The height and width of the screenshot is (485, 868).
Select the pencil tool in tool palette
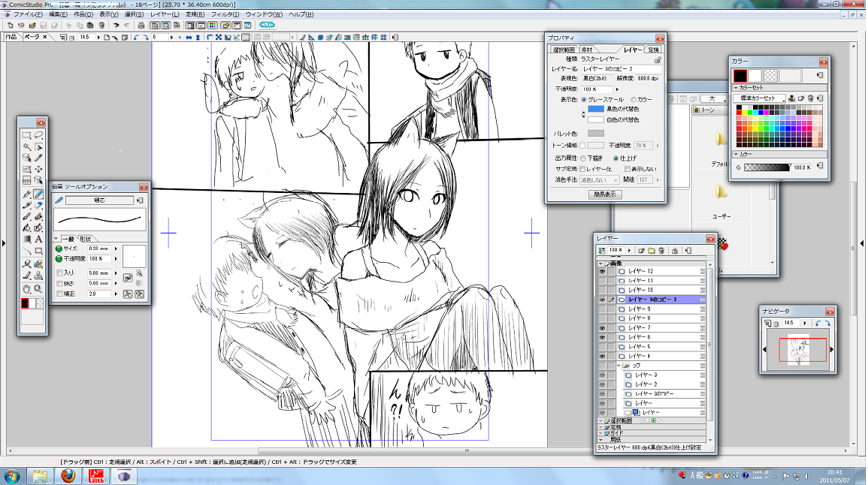point(38,194)
